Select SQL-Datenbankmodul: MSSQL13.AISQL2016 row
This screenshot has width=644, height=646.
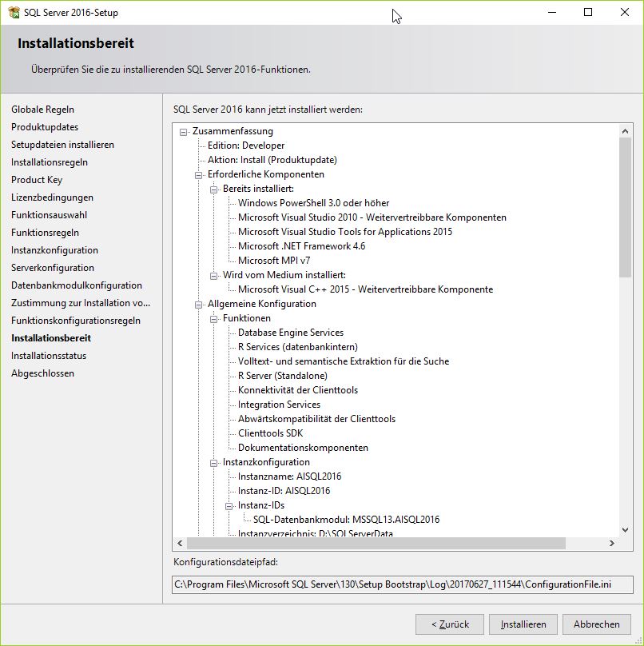coord(346,520)
